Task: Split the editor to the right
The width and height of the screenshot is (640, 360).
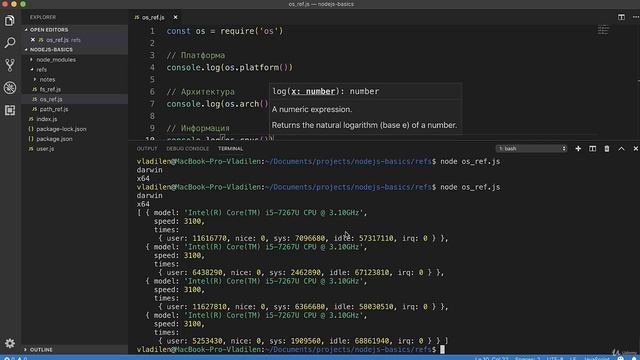Action: point(621,17)
